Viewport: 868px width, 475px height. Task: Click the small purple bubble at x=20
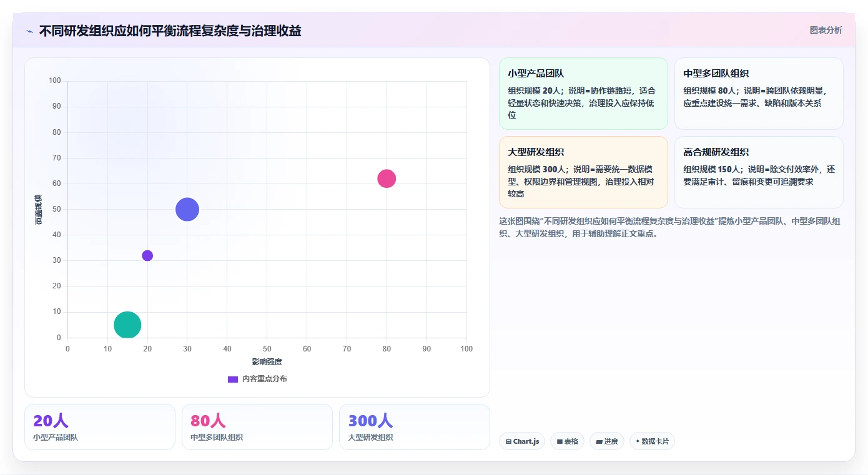coord(147,255)
